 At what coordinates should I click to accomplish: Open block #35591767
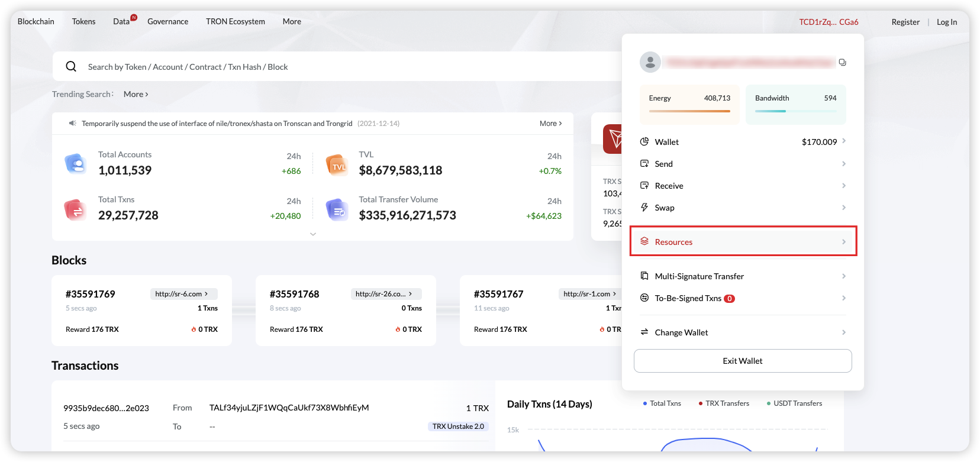[499, 294]
